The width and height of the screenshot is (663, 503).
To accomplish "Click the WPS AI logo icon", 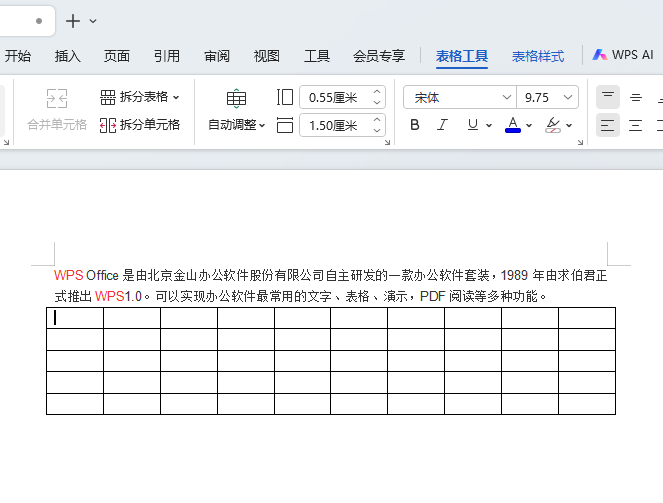I will 599,55.
